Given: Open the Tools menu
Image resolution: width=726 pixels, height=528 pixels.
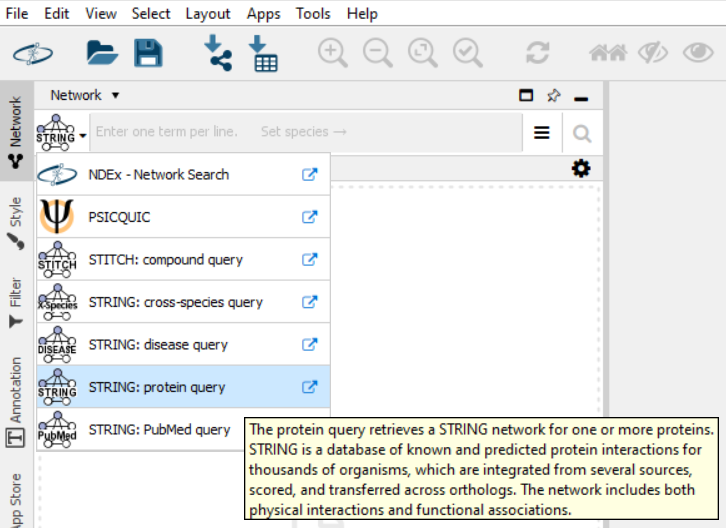Looking at the screenshot, I should tap(313, 13).
